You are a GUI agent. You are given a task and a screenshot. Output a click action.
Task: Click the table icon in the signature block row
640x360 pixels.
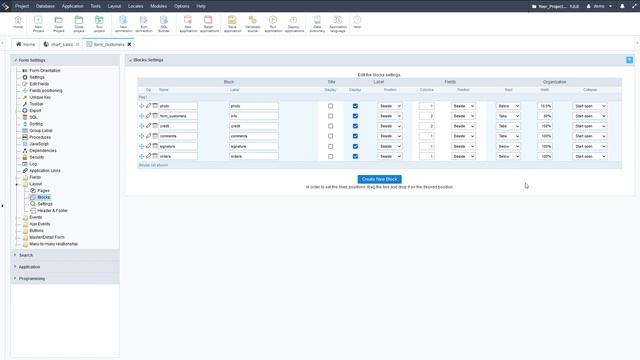tap(155, 146)
